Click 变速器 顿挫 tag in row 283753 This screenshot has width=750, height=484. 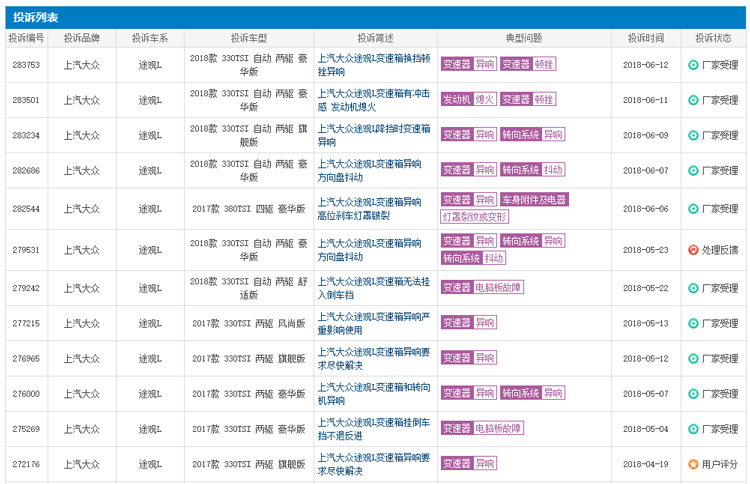click(528, 64)
